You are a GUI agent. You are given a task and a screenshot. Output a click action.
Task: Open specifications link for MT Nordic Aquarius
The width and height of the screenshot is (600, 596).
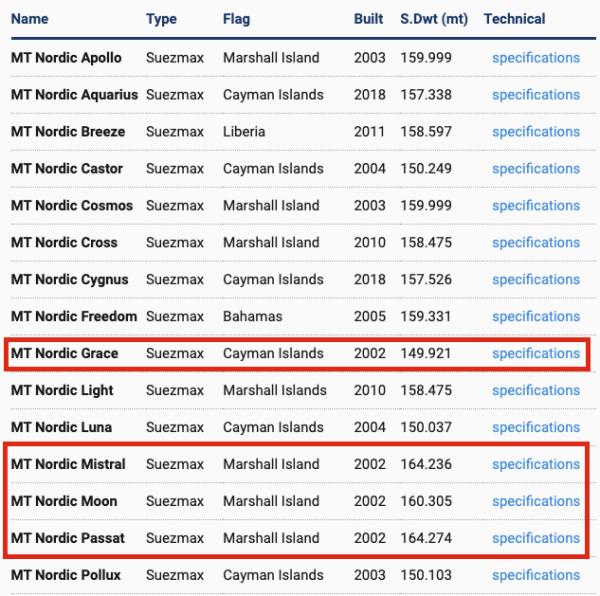(x=535, y=95)
